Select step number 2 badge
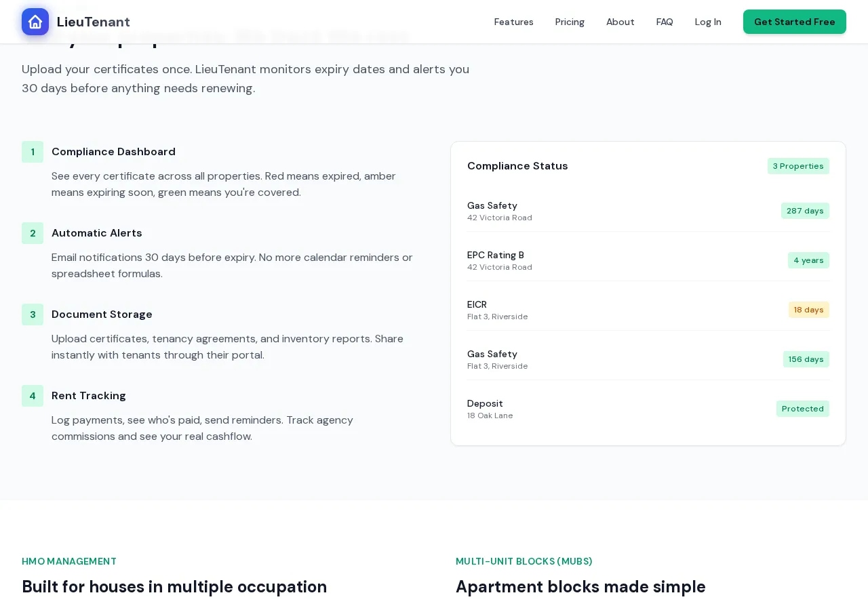This screenshot has height=610, width=868. (33, 233)
